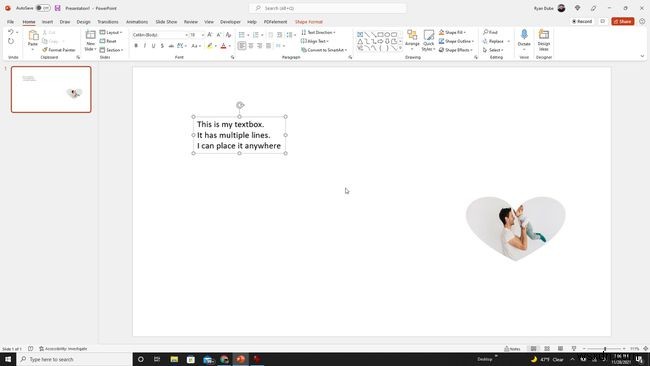
Task: Adjust the zoom slider in status bar
Action: [x=604, y=349]
